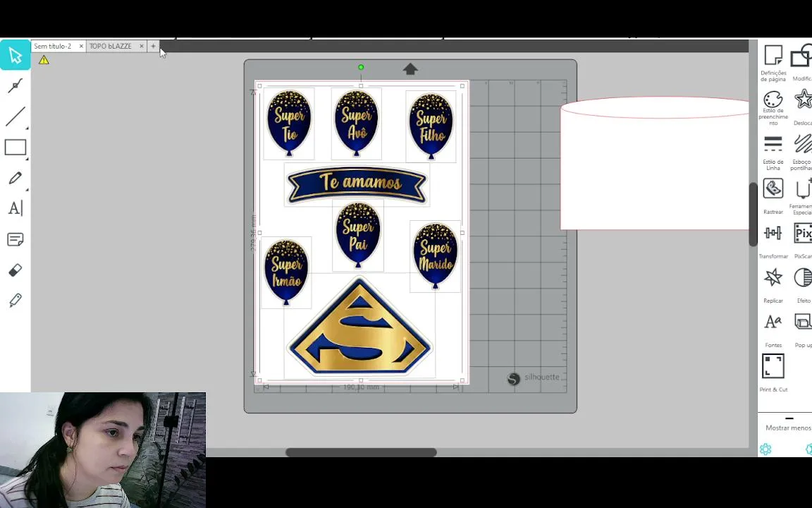Open the Fontes panel
812x508 pixels.
(x=773, y=330)
